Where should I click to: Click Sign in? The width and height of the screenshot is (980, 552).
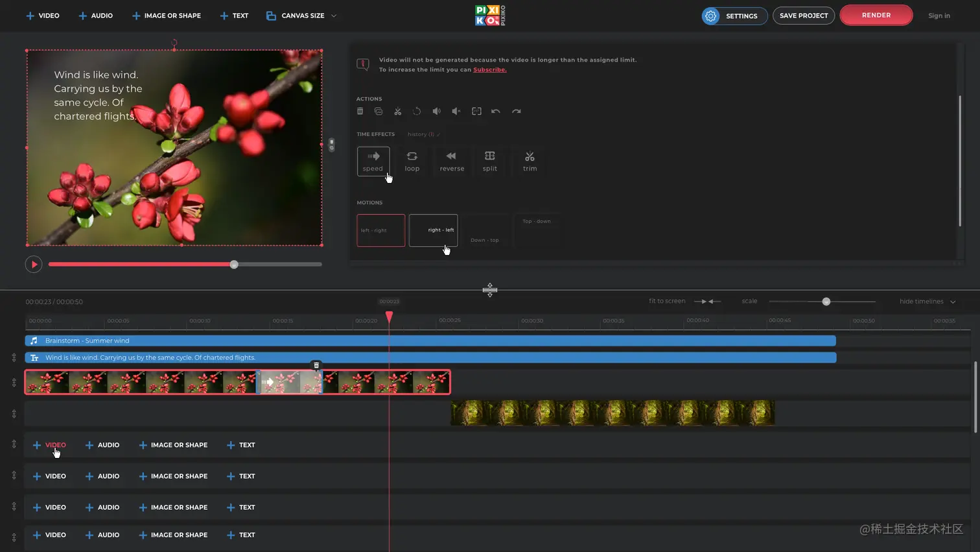point(939,16)
